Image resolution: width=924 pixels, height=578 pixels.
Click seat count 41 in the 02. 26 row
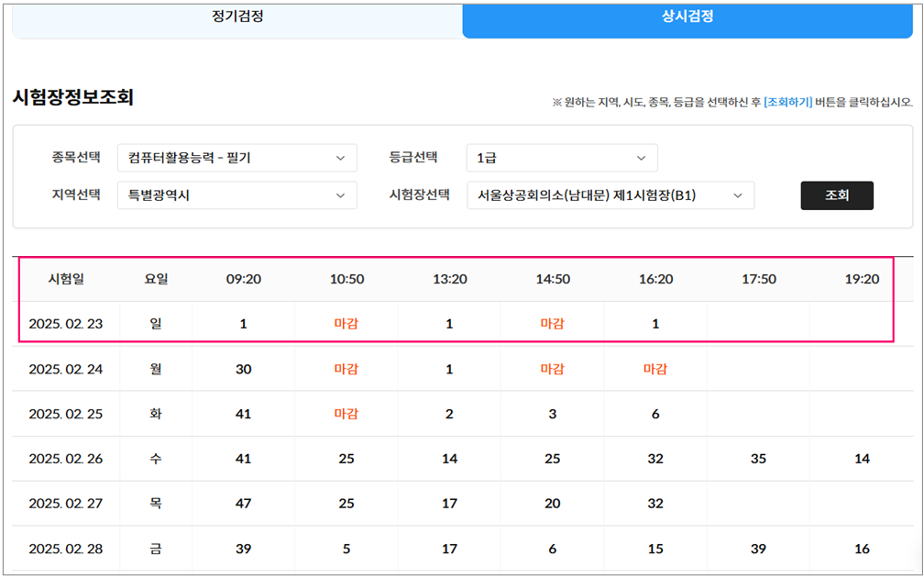244,459
